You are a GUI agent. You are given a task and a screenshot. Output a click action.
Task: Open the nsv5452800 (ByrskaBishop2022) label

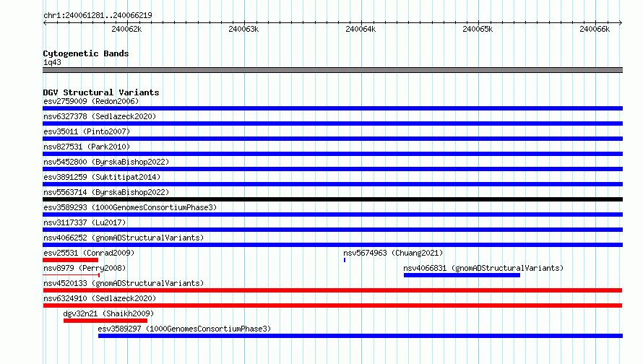tap(106, 162)
